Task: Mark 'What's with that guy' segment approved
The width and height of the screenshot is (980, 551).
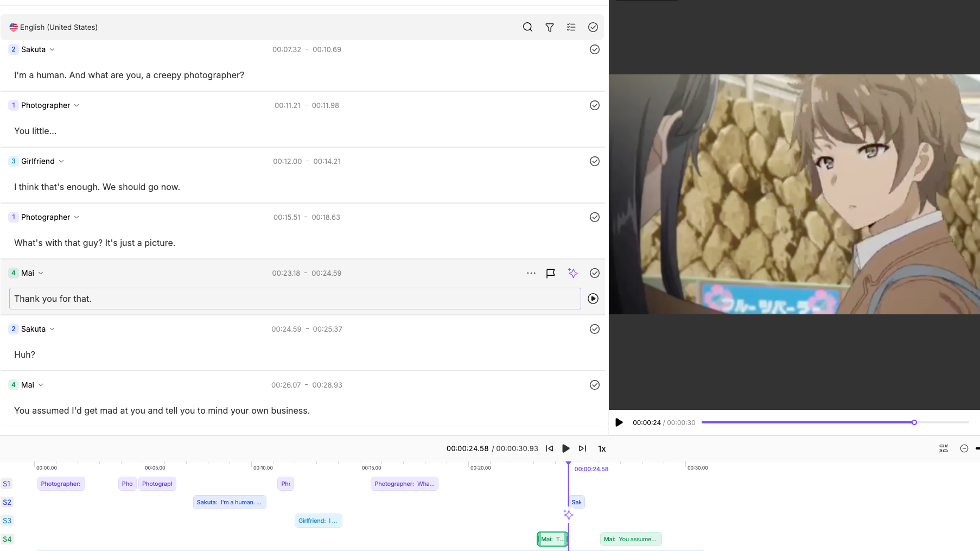Action: pyautogui.click(x=595, y=217)
